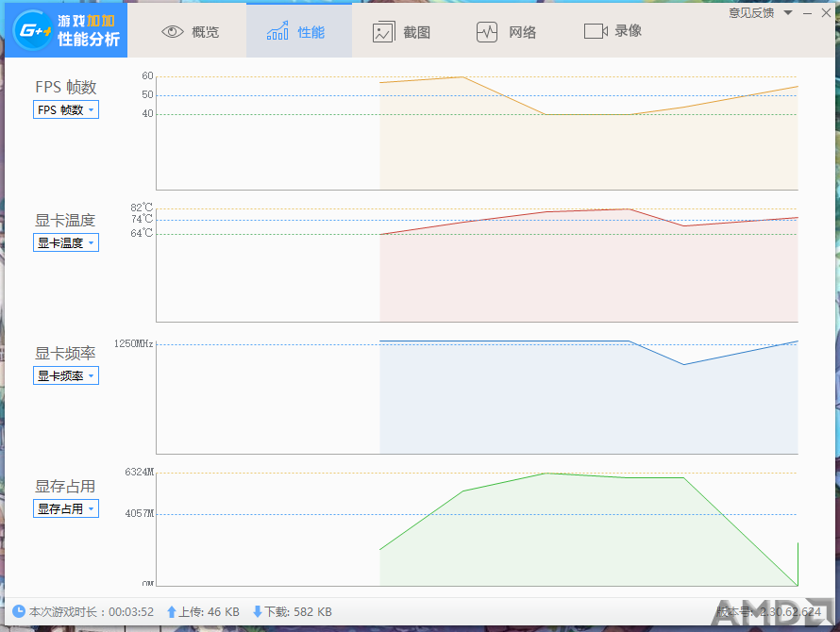The width and height of the screenshot is (840, 632).
Task: Click the 82℃ temperature axis label
Action: click(x=142, y=208)
